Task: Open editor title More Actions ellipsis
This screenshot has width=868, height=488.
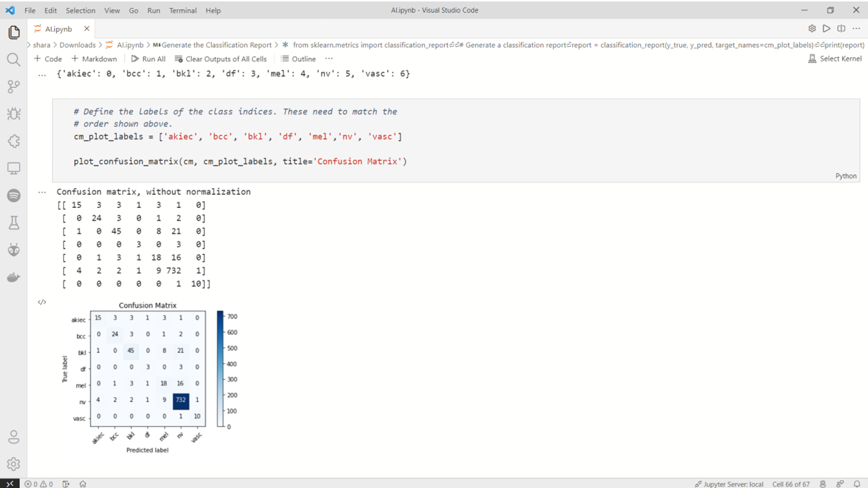Action: coord(856,28)
